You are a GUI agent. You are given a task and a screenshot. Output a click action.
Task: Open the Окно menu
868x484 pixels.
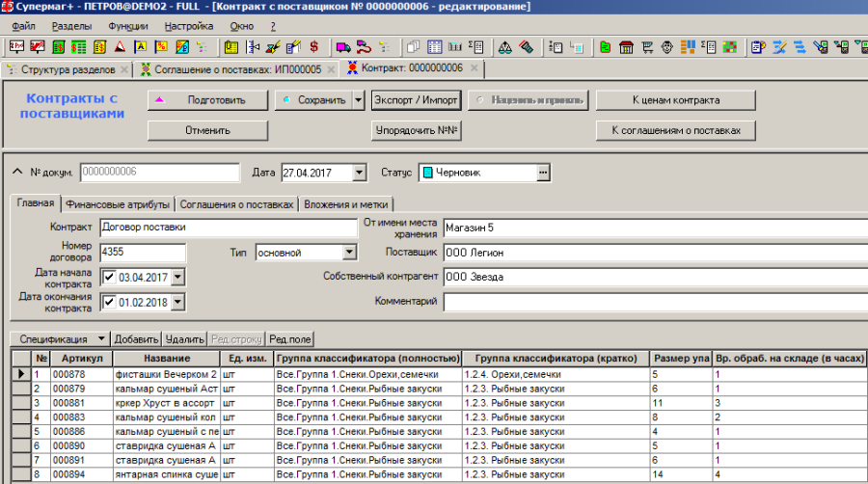241,26
